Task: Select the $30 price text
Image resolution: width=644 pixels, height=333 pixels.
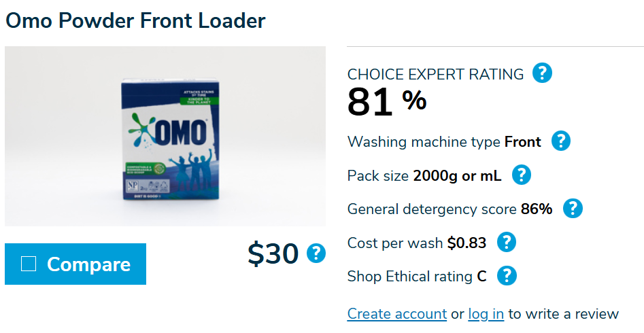Action: 273,253
